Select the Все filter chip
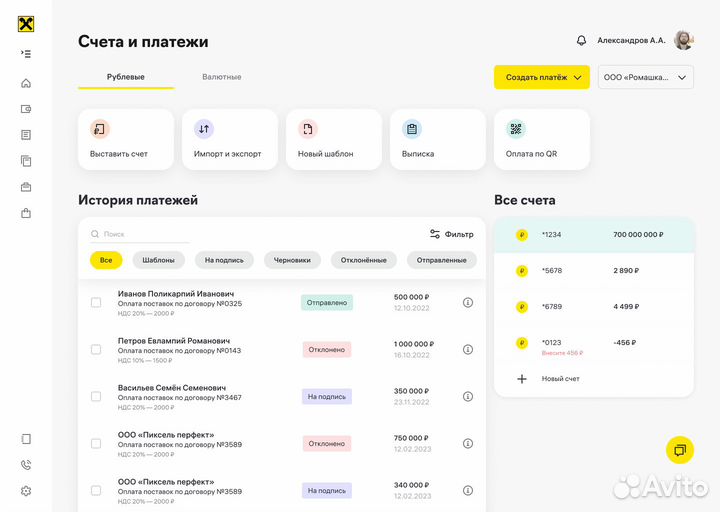 [x=106, y=260]
